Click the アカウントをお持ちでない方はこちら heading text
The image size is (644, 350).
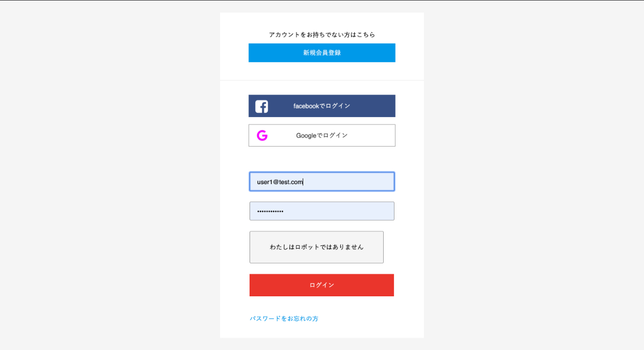tap(321, 35)
